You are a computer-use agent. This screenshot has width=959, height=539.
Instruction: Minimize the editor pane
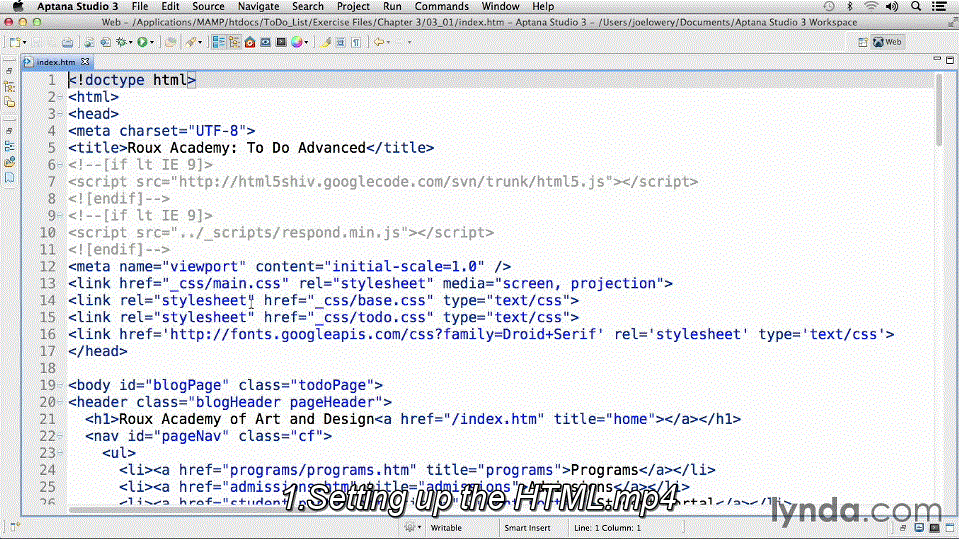tap(937, 59)
